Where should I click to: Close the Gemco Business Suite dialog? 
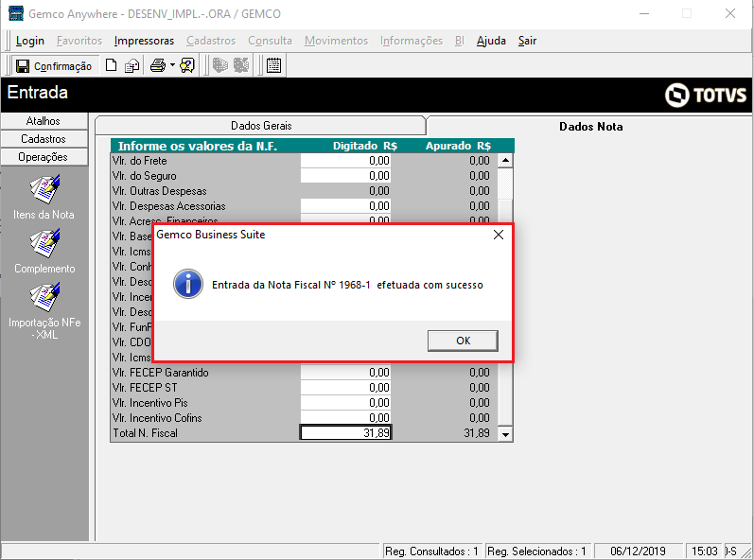pos(499,235)
